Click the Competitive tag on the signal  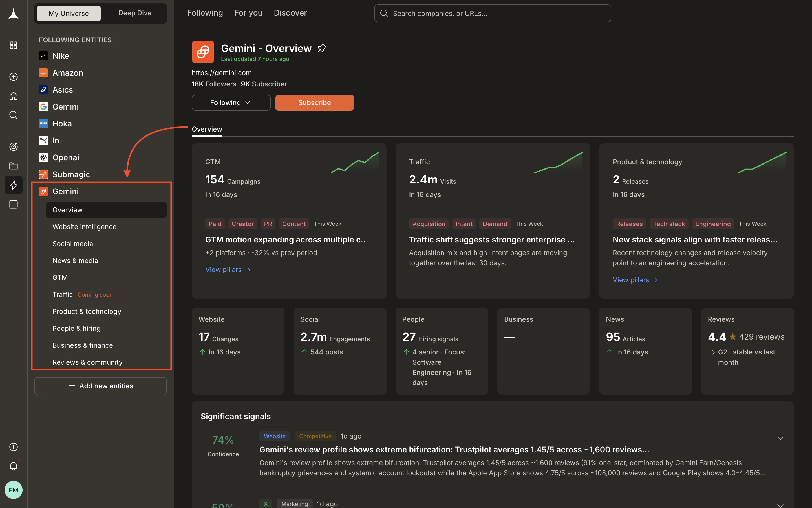(315, 436)
